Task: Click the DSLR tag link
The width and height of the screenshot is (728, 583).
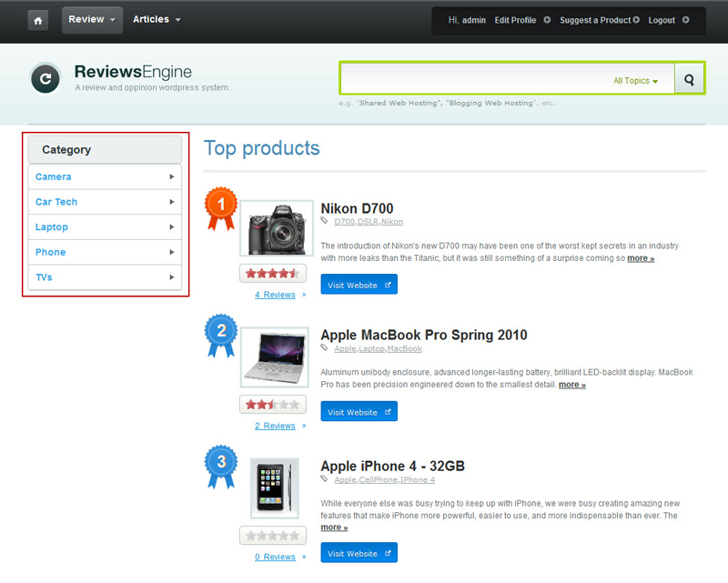Action: coord(369,221)
